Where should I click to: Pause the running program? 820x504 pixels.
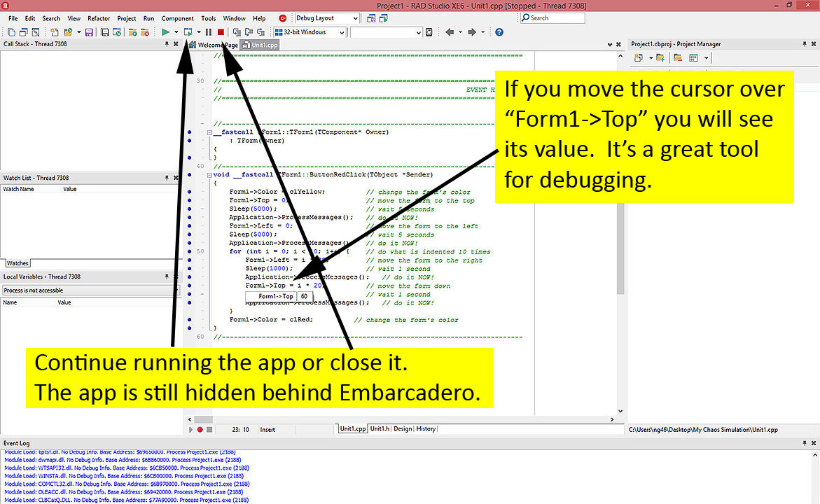click(x=209, y=32)
